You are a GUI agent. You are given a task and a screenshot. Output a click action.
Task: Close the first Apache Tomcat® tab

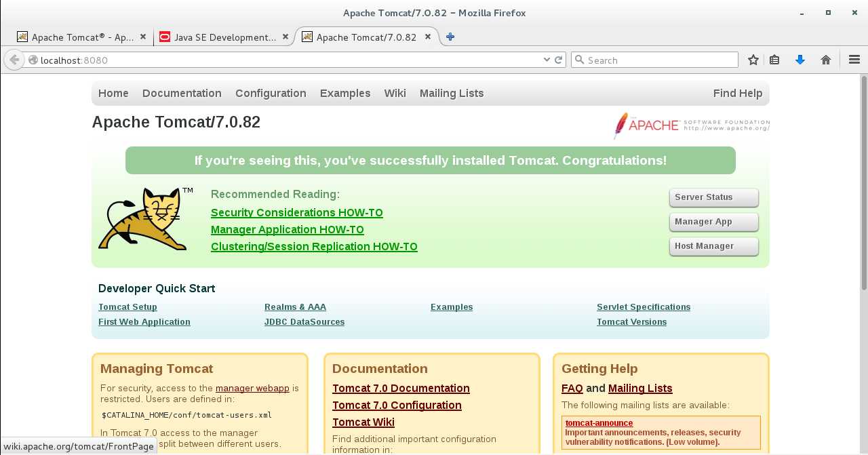[143, 37]
